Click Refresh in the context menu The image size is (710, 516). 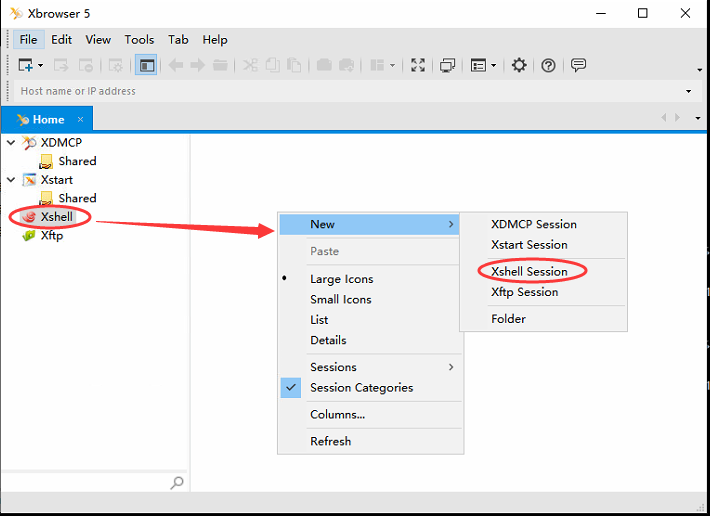click(331, 441)
